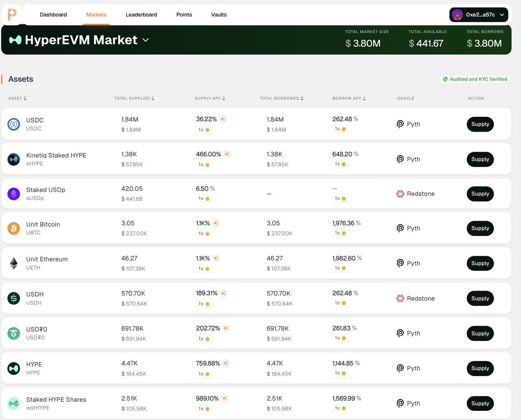
Task: Click the 1,144.85% borrow APY value
Action: (346, 363)
